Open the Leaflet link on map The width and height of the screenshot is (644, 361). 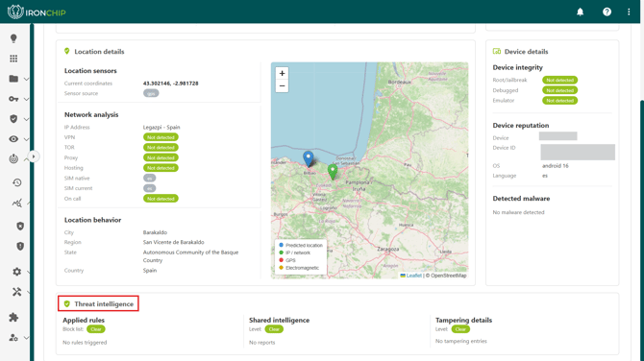coord(411,276)
